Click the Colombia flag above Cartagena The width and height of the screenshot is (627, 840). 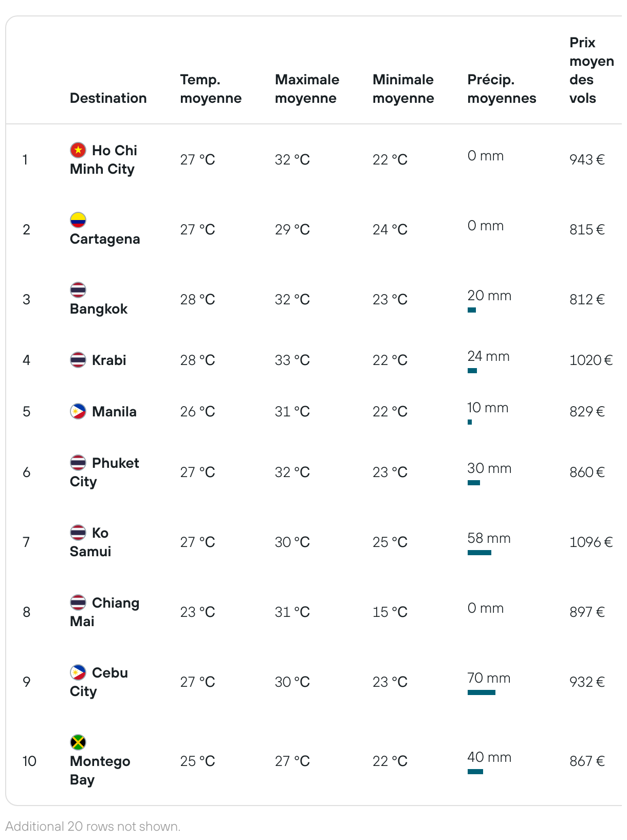(78, 220)
